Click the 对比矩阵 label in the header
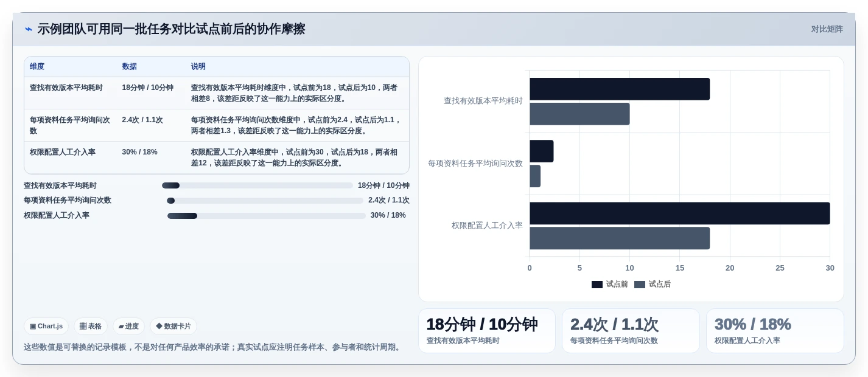 [x=827, y=29]
